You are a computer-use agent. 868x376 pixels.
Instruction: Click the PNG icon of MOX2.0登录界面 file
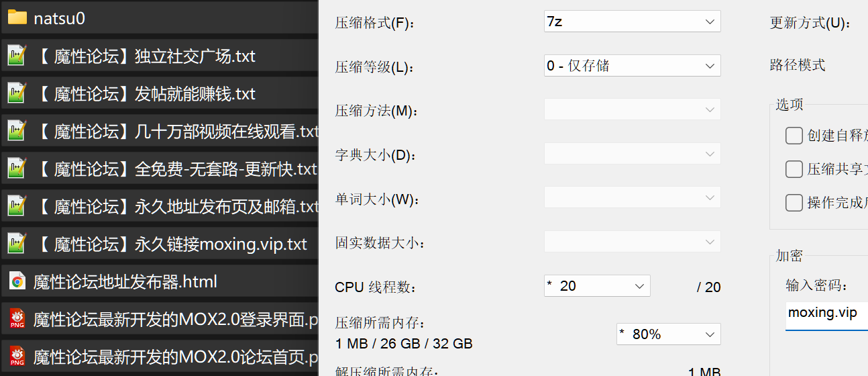tap(17, 319)
